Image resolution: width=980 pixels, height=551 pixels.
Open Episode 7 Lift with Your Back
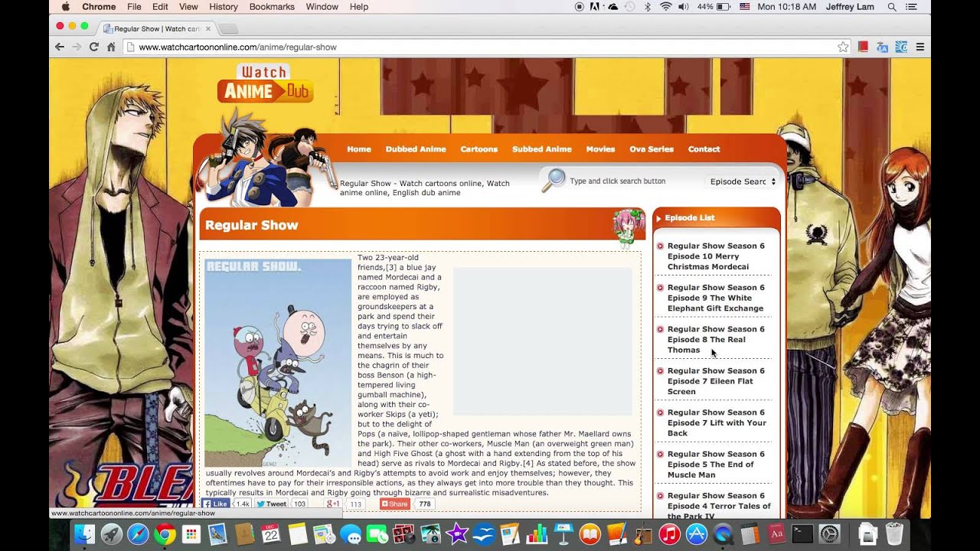point(717,422)
